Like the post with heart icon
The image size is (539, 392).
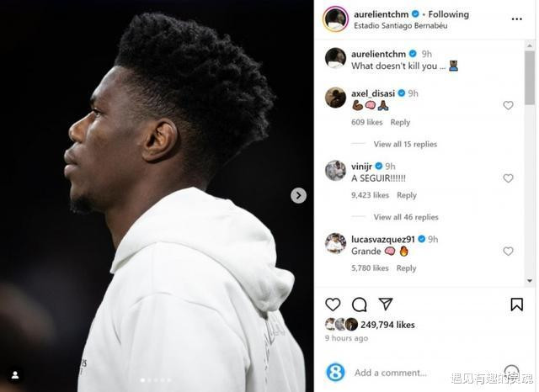(x=333, y=305)
